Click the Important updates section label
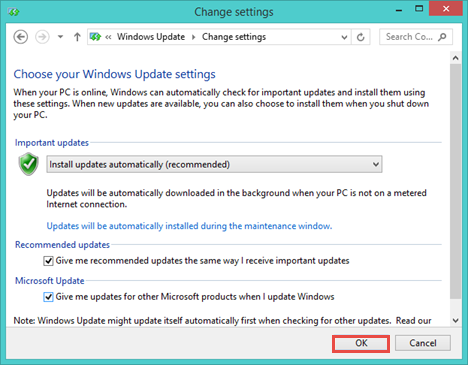Image resolution: width=468 pixels, height=365 pixels. pyautogui.click(x=52, y=143)
